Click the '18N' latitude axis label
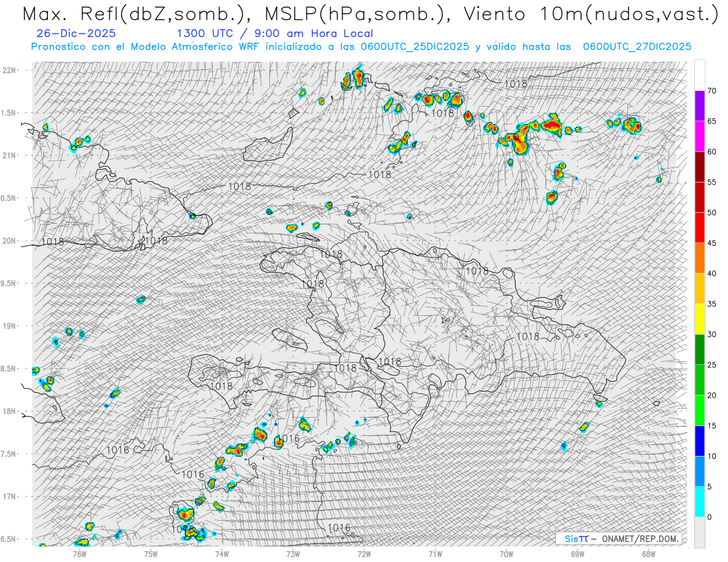728x562 pixels. [10, 411]
